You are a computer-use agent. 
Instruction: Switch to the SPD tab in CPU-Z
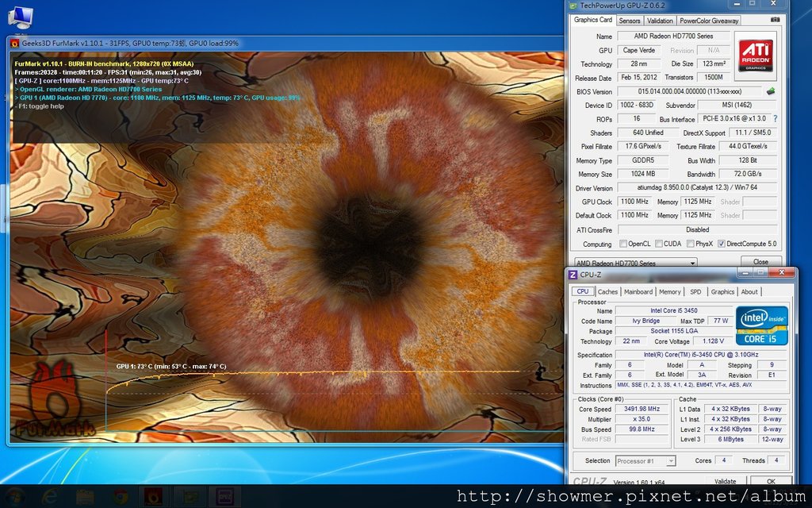pos(695,292)
